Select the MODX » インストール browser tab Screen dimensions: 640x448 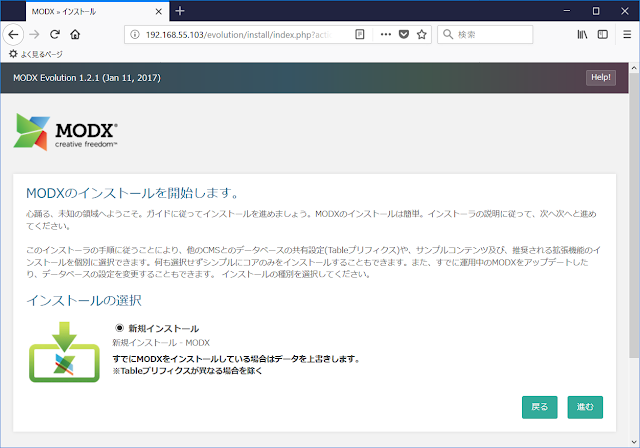(97, 11)
